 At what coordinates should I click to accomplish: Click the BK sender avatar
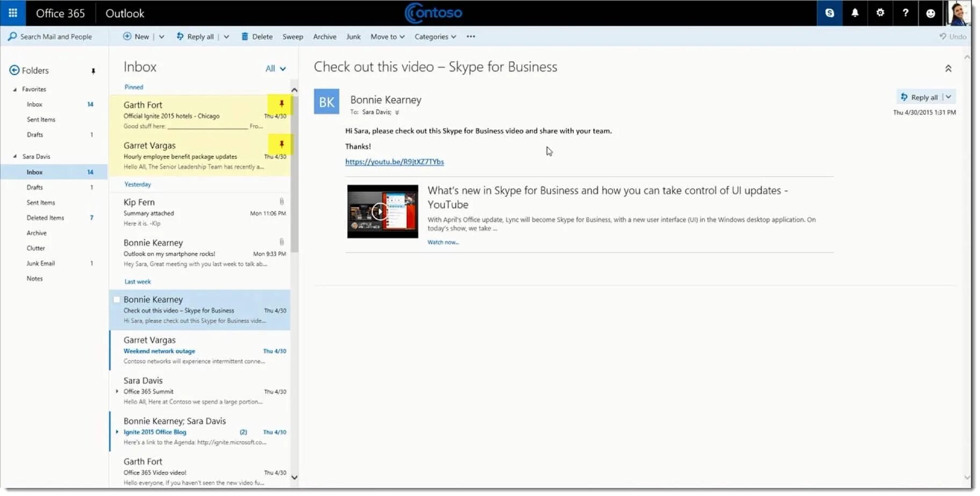[x=327, y=102]
